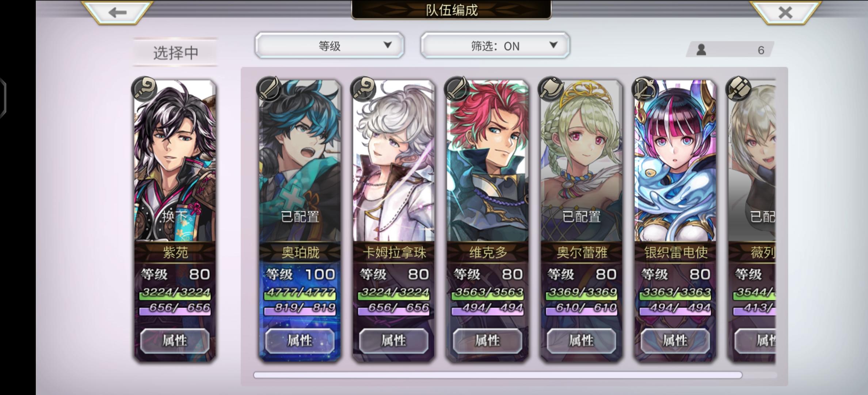Click the horizontal character list scrollbar
Image resolution: width=868 pixels, height=395 pixels.
coord(498,375)
